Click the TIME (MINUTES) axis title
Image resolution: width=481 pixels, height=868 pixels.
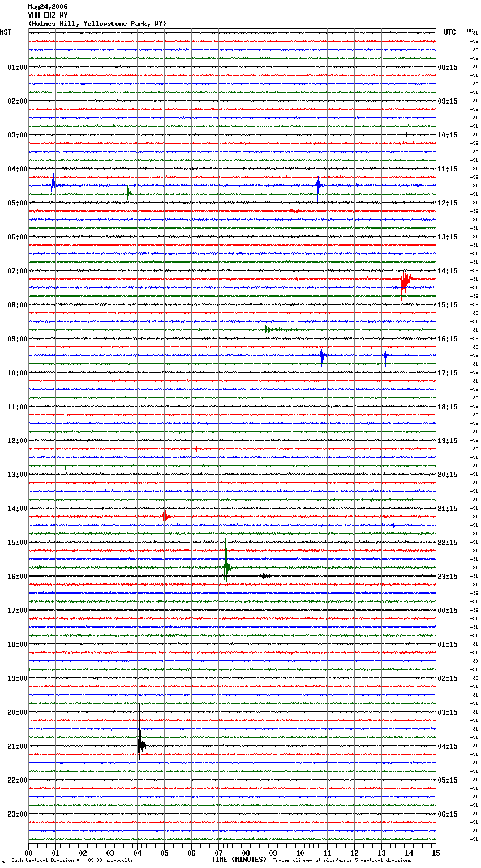click(239, 860)
